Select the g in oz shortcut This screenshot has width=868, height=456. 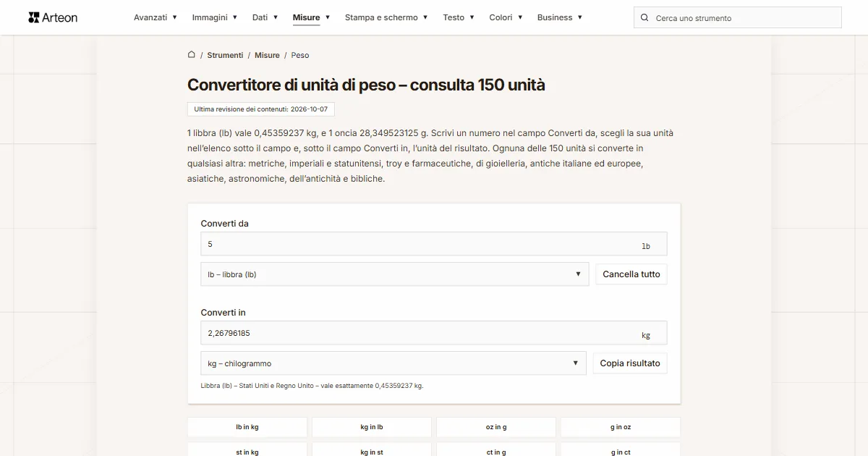tap(621, 427)
